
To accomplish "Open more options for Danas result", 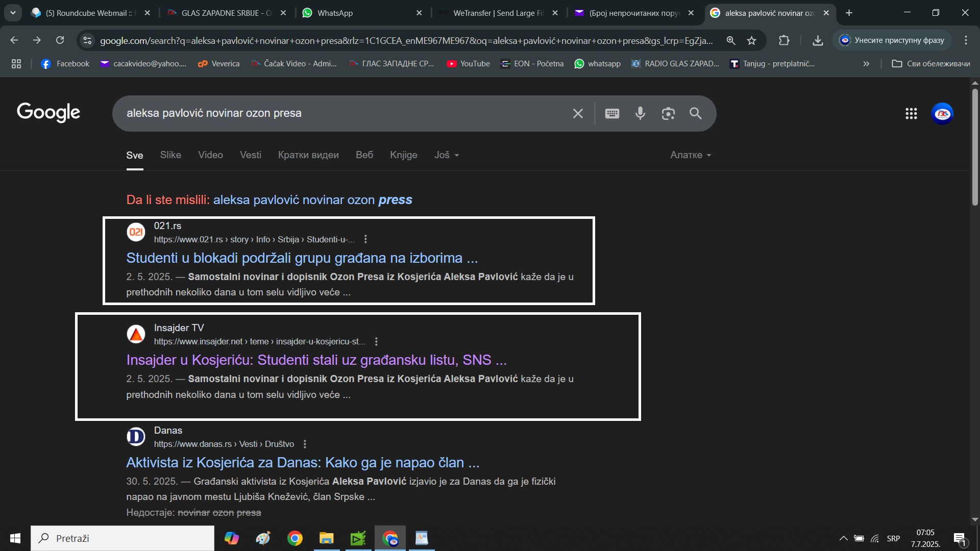I will (x=305, y=444).
